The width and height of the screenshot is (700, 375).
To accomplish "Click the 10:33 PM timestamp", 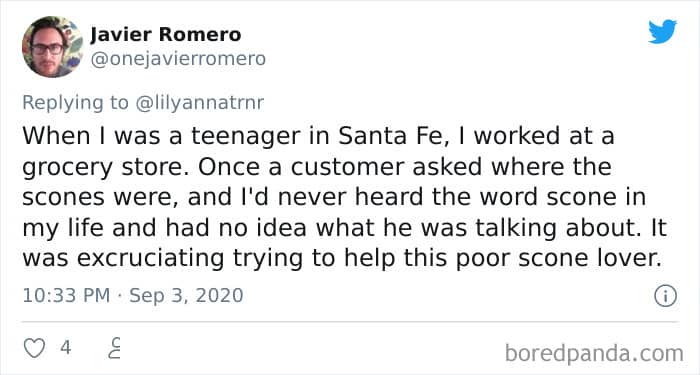I will coord(66,296).
